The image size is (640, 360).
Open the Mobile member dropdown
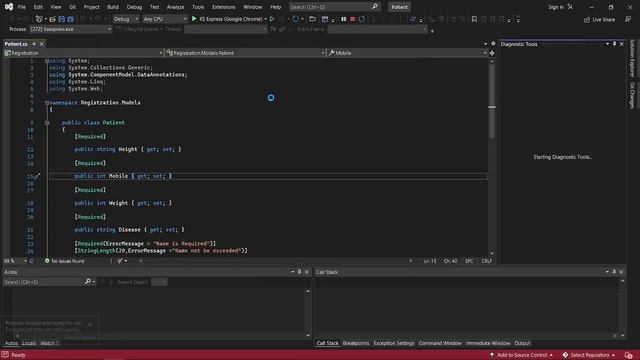[x=407, y=53]
